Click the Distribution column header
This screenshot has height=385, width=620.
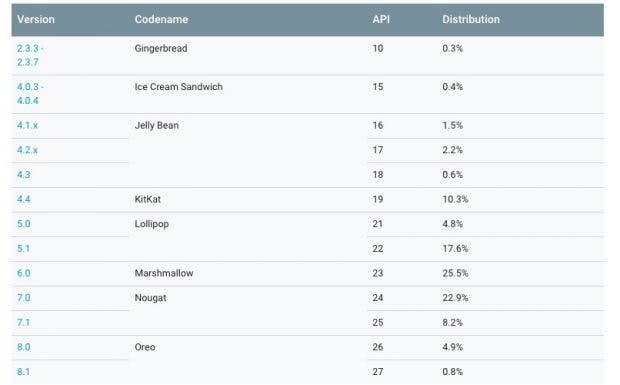(471, 19)
